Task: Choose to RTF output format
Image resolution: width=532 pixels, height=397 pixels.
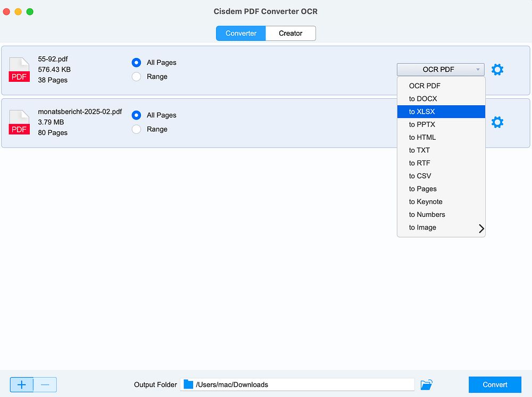Action: tap(441, 163)
